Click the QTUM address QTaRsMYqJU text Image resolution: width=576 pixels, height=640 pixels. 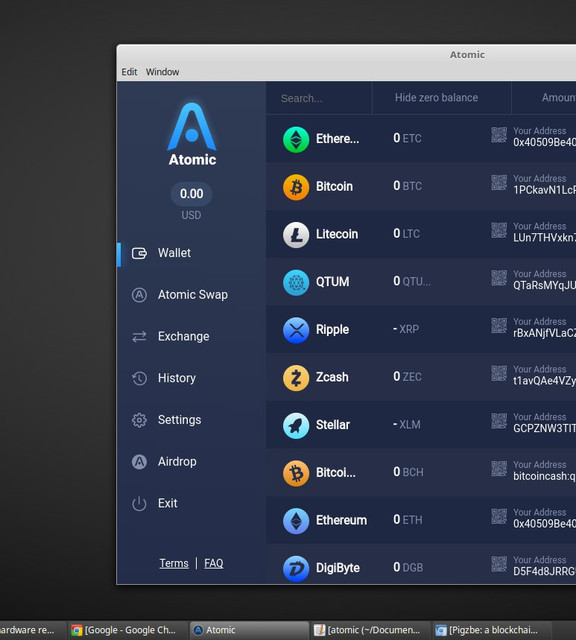[545, 286]
